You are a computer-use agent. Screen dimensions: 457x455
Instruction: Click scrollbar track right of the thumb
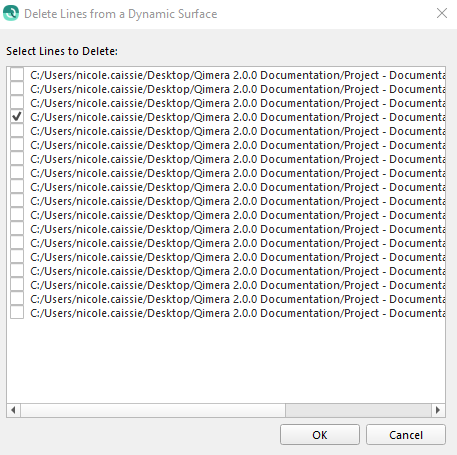tap(358, 410)
